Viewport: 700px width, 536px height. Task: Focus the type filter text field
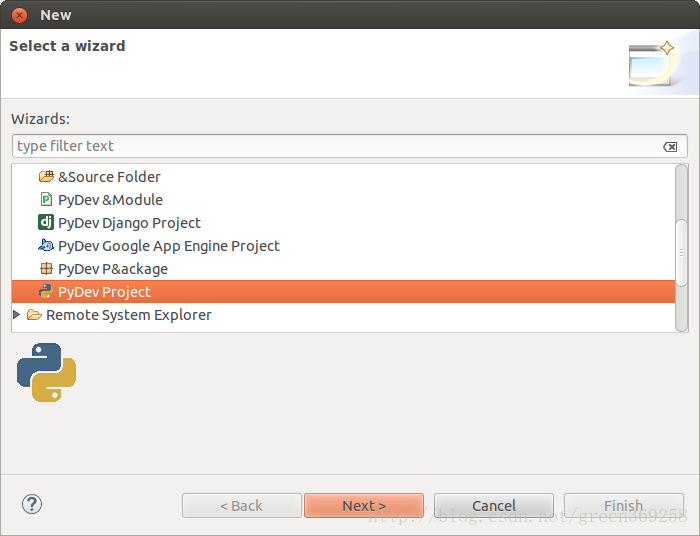pos(350,146)
